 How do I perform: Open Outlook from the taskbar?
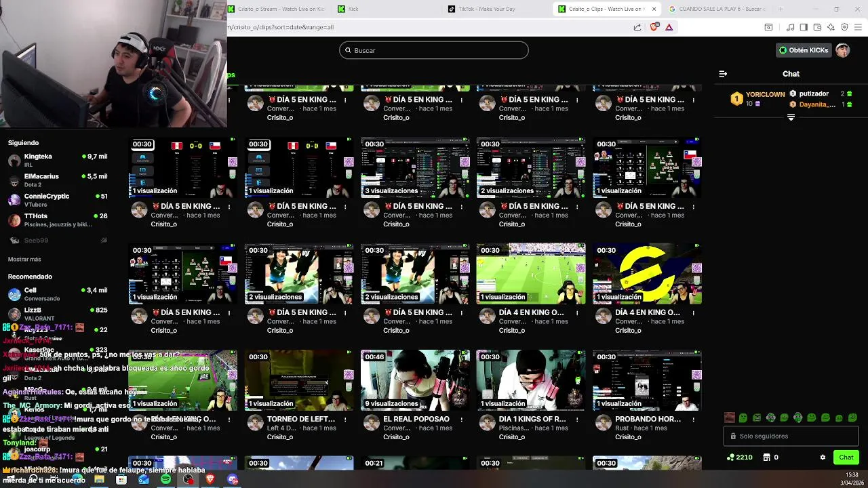144,479
